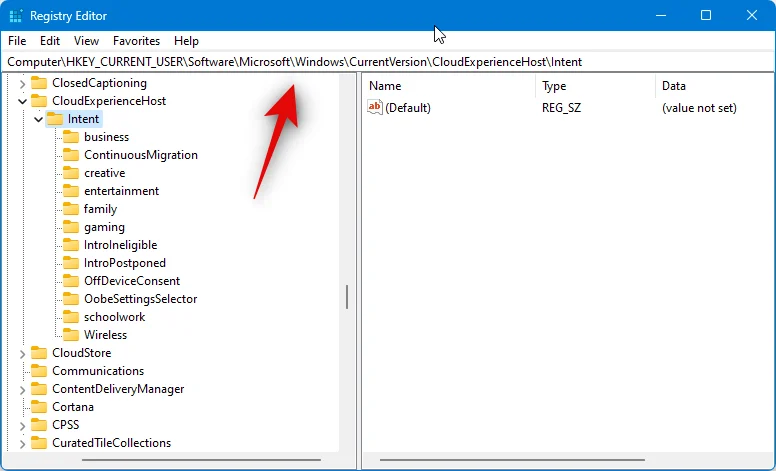Click the CloudExperienceHost folder icon
The height and width of the screenshot is (471, 776).
click(39, 101)
